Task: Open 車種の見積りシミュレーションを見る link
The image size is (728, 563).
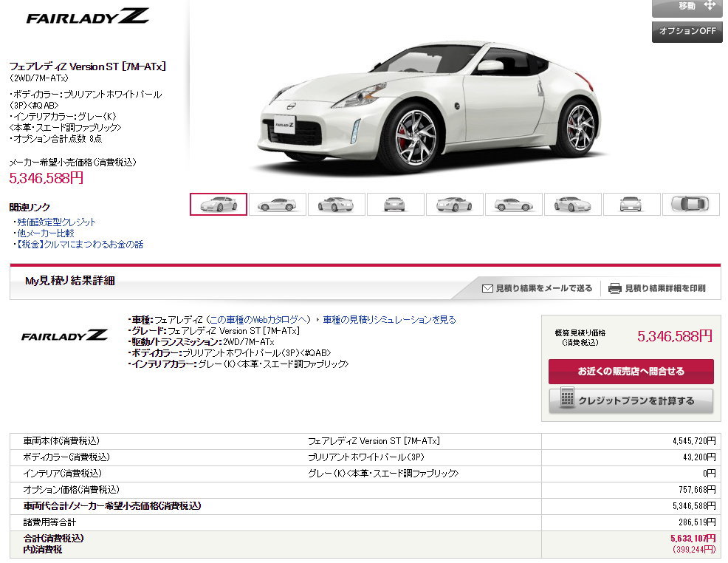Action: coord(389,320)
